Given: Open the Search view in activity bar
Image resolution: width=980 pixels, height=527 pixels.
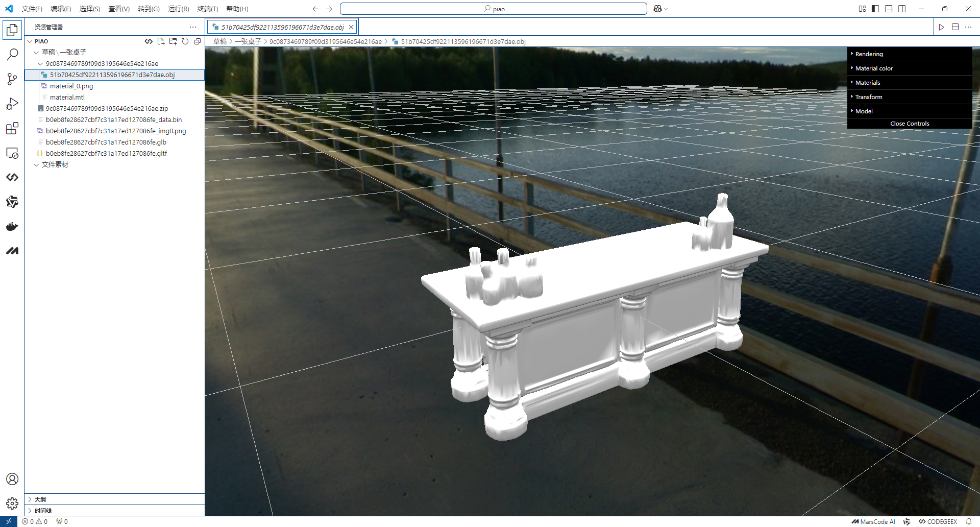Looking at the screenshot, I should [12, 54].
